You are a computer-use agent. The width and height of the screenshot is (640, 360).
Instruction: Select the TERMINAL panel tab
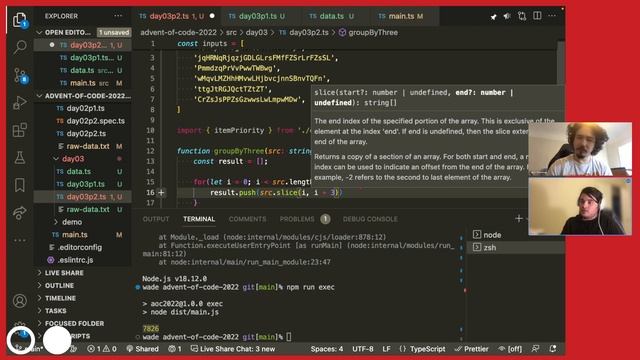199,219
